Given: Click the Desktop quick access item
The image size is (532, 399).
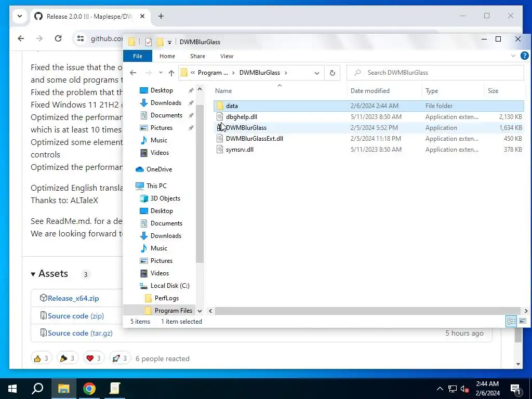Looking at the screenshot, I should 162,90.
